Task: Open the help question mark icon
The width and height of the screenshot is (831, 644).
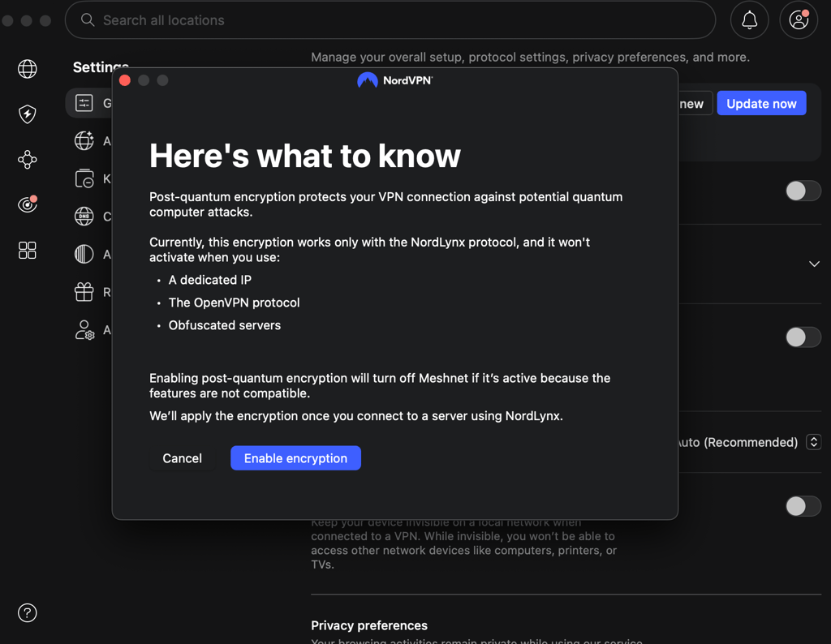Action: 27,612
